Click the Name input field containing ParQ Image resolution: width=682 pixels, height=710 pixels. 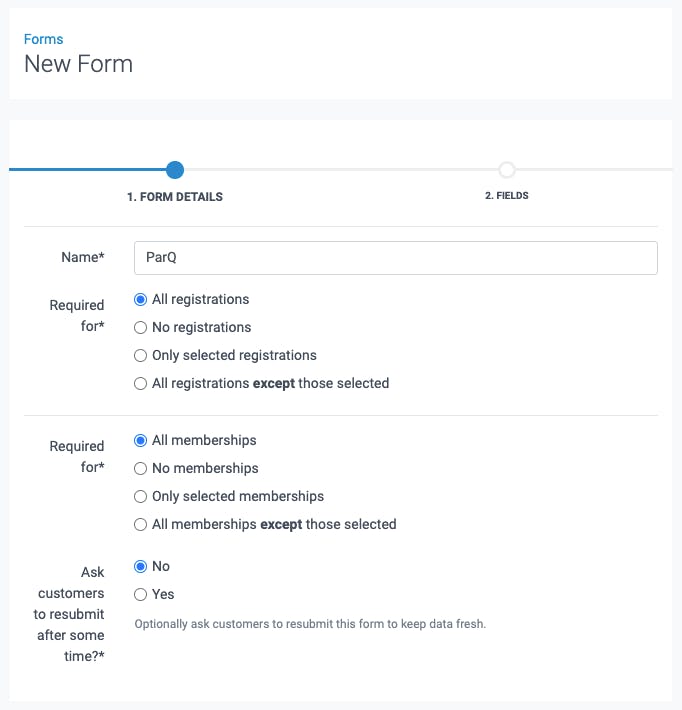point(395,257)
